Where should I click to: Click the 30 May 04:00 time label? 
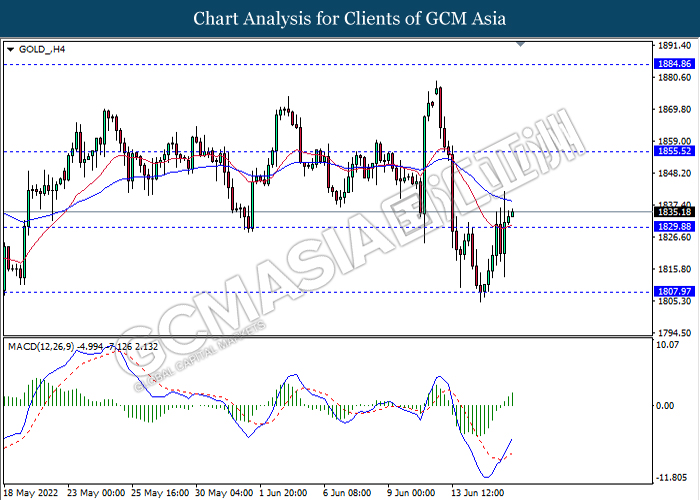click(224, 493)
